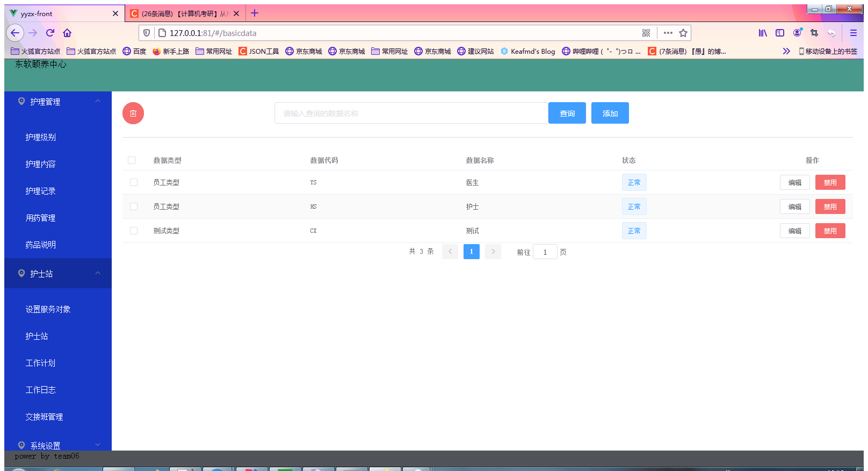Show more bookmarks overflow chevron

pyautogui.click(x=786, y=51)
